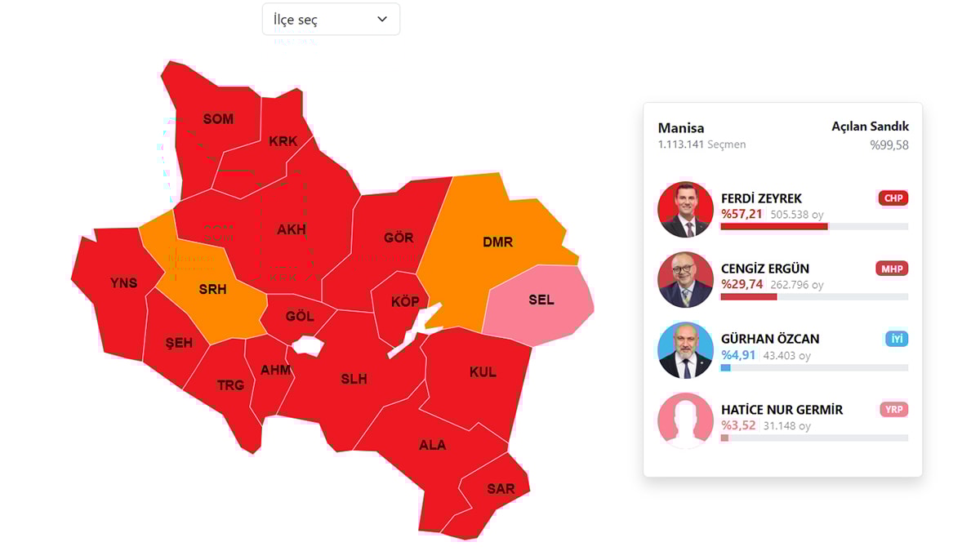980x551 pixels.
Task: Select the KUL district on the map
Action: coord(482,372)
